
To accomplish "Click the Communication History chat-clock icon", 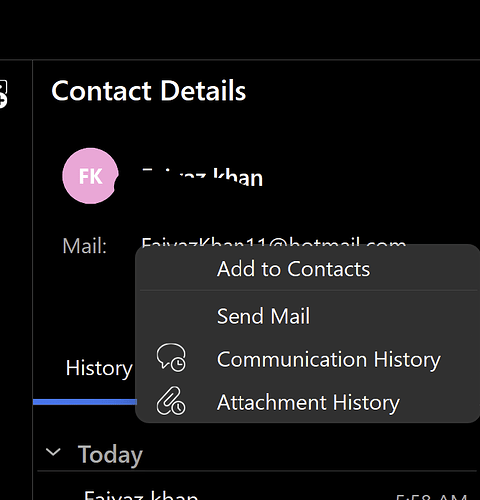I will tap(171, 358).
